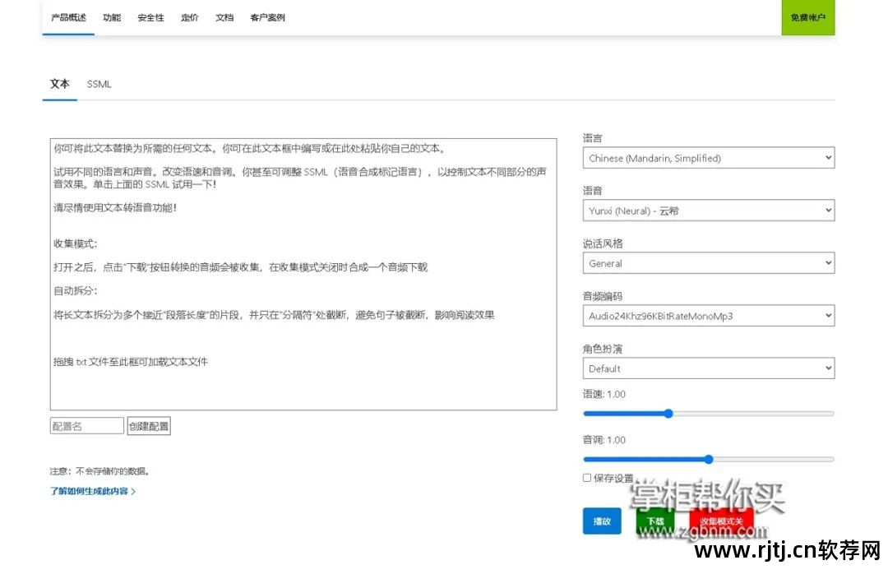Open the 定价 nav tab
The width and height of the screenshot is (888, 588).
pos(190,17)
